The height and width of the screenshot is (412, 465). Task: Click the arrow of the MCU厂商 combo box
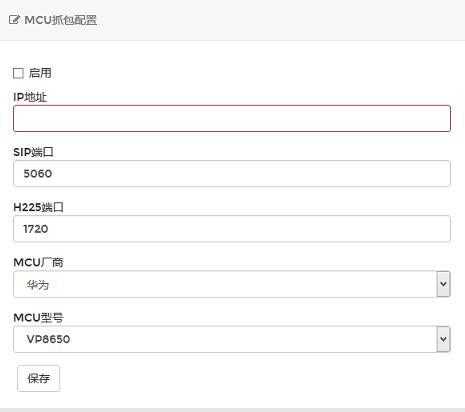pos(443,284)
